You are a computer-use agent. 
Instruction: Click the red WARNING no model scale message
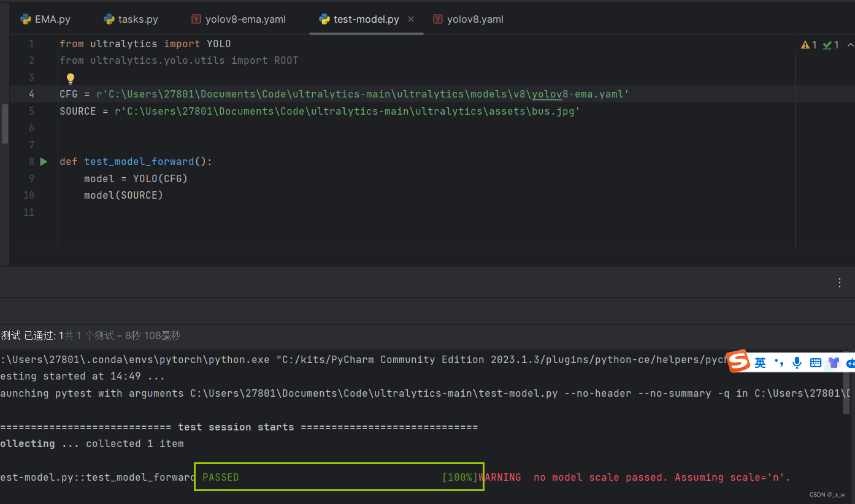click(635, 477)
